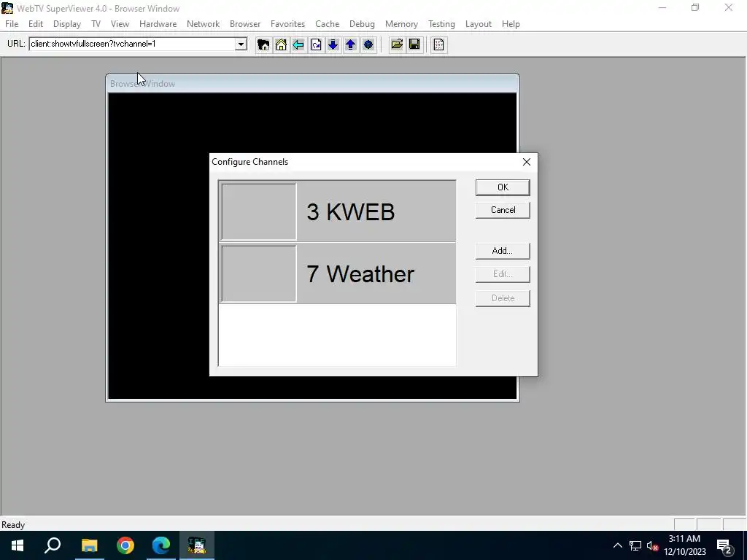Open the TV menu

(x=96, y=24)
